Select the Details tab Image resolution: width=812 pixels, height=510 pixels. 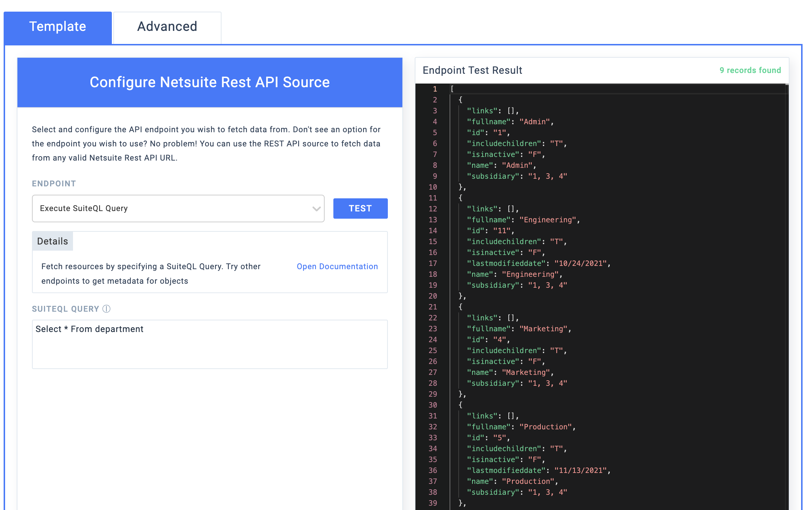click(x=53, y=241)
